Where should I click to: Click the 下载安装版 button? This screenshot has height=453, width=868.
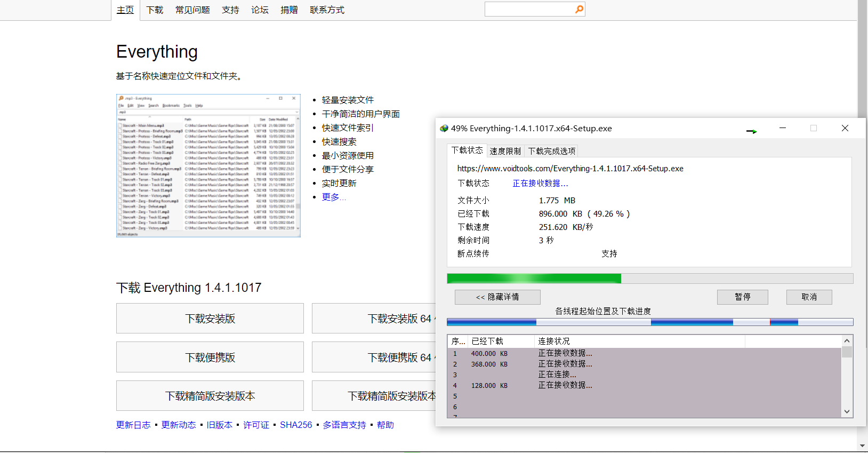point(210,319)
